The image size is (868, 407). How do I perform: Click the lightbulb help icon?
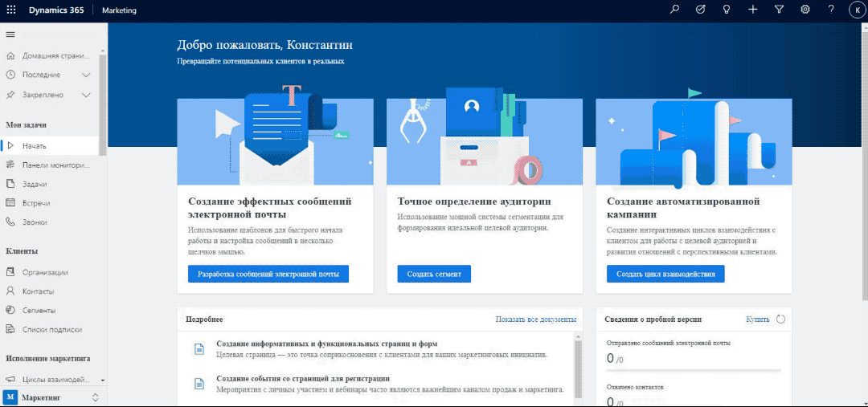click(727, 10)
